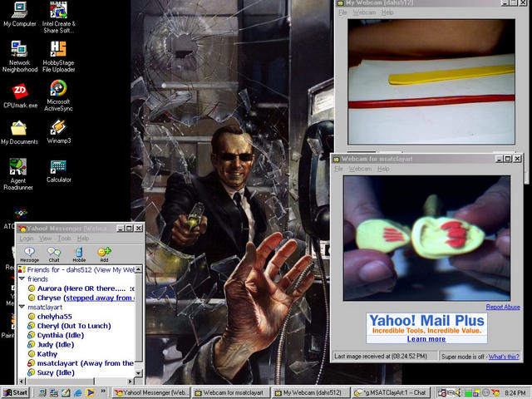
Task: Click Yahoo Messenger tray icon
Action: (x=495, y=392)
